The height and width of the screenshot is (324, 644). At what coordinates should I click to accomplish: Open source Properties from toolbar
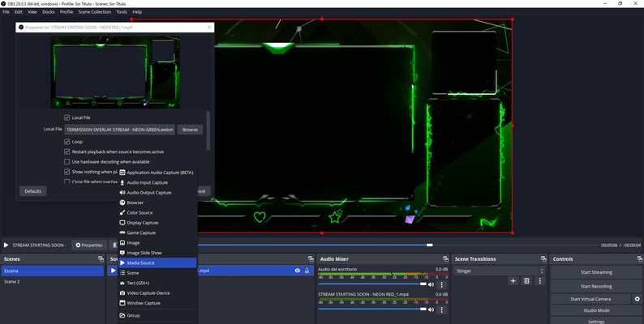(88, 245)
